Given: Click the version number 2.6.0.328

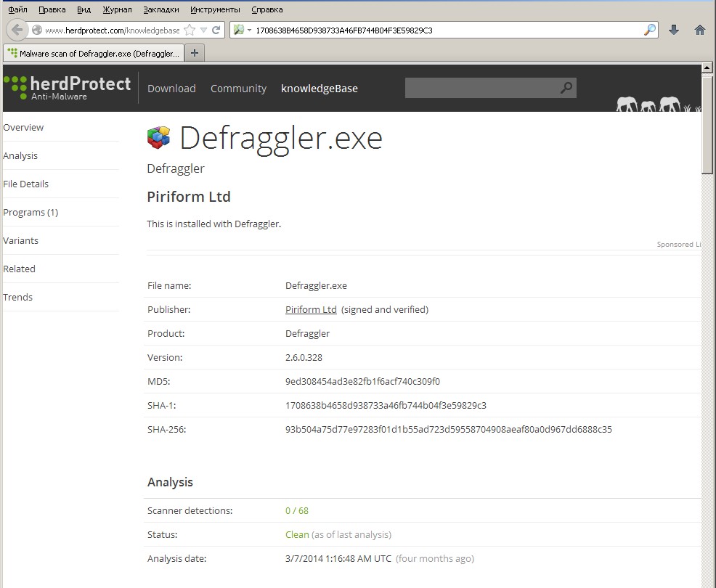Looking at the screenshot, I should (x=304, y=357).
